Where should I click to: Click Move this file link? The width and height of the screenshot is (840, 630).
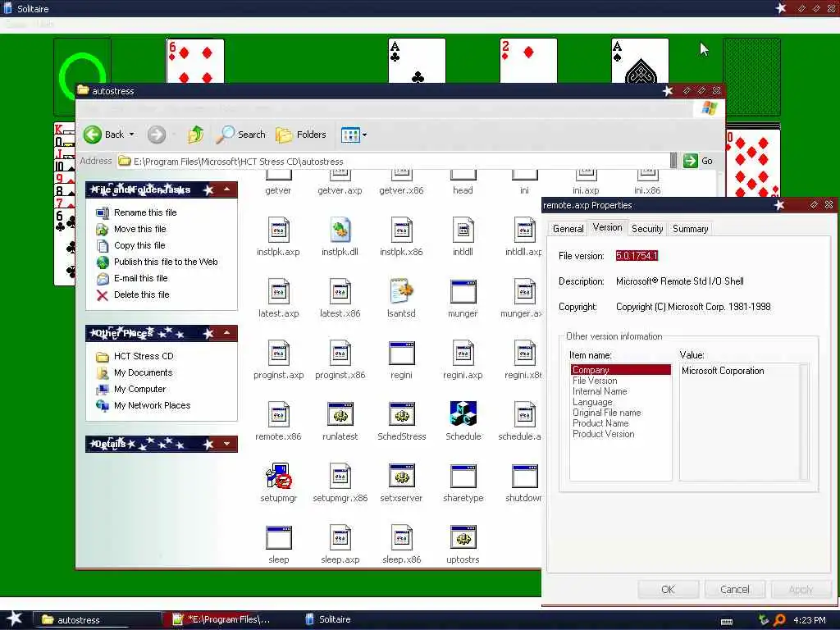(x=139, y=230)
